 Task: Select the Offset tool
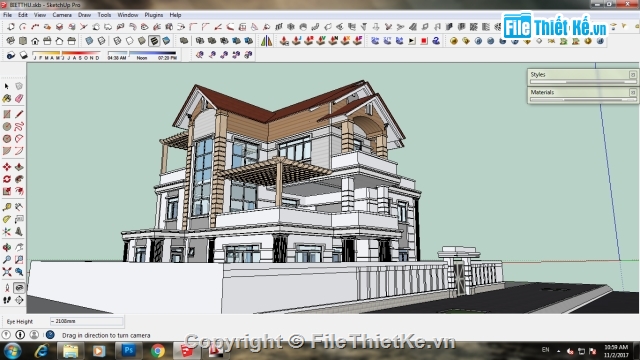(x=19, y=191)
